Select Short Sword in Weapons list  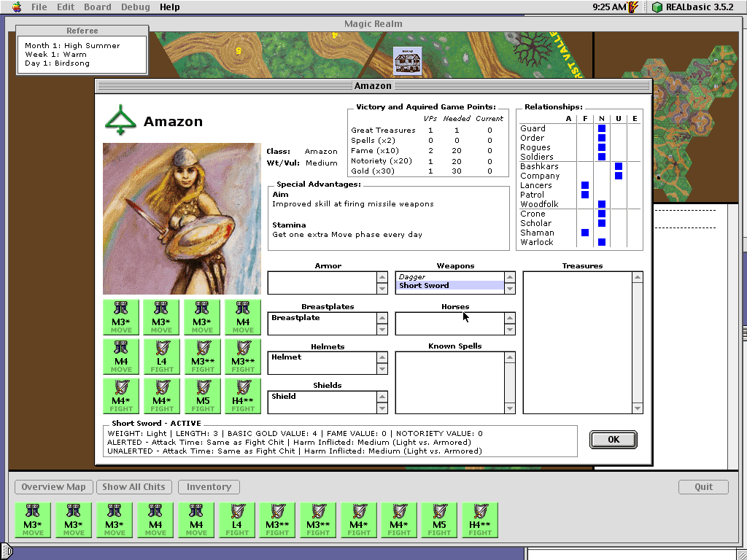pos(449,285)
